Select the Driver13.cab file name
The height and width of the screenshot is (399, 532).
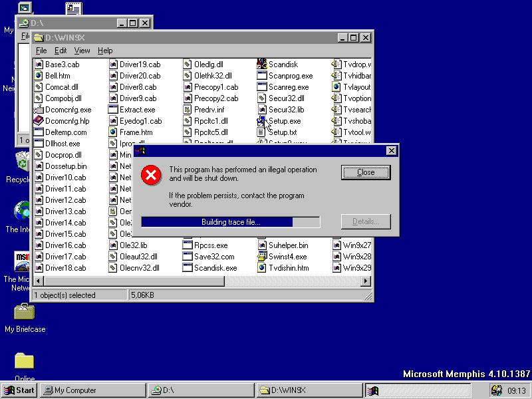pos(66,211)
